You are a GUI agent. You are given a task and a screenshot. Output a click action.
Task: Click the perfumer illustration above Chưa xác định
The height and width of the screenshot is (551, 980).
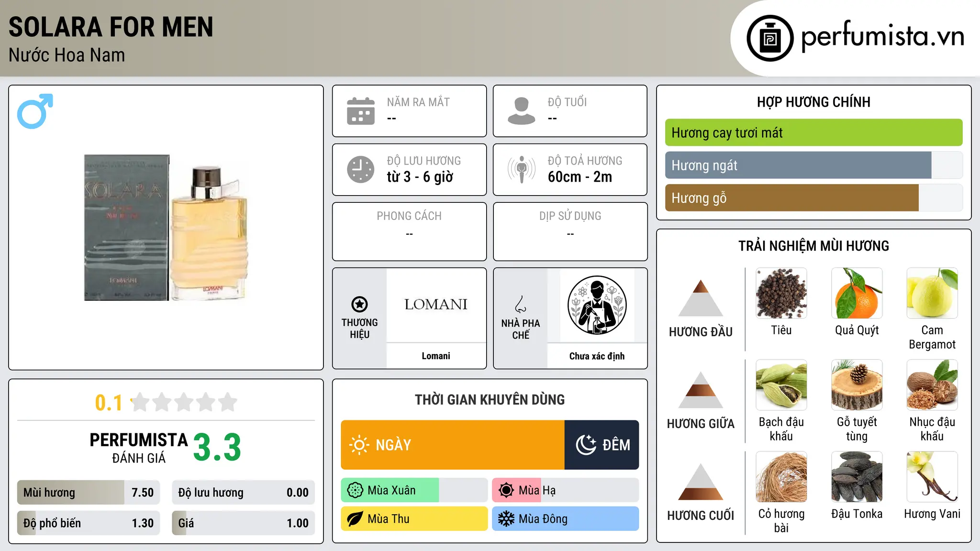[597, 305]
